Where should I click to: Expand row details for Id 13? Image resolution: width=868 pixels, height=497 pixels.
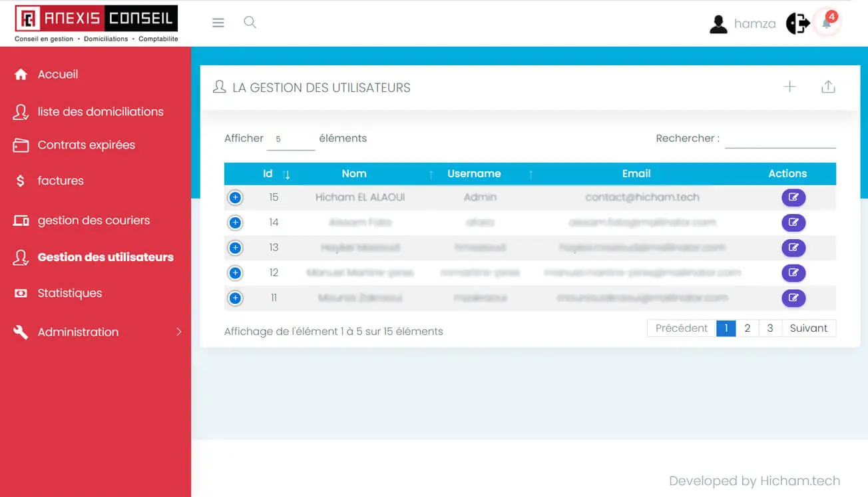pyautogui.click(x=235, y=248)
